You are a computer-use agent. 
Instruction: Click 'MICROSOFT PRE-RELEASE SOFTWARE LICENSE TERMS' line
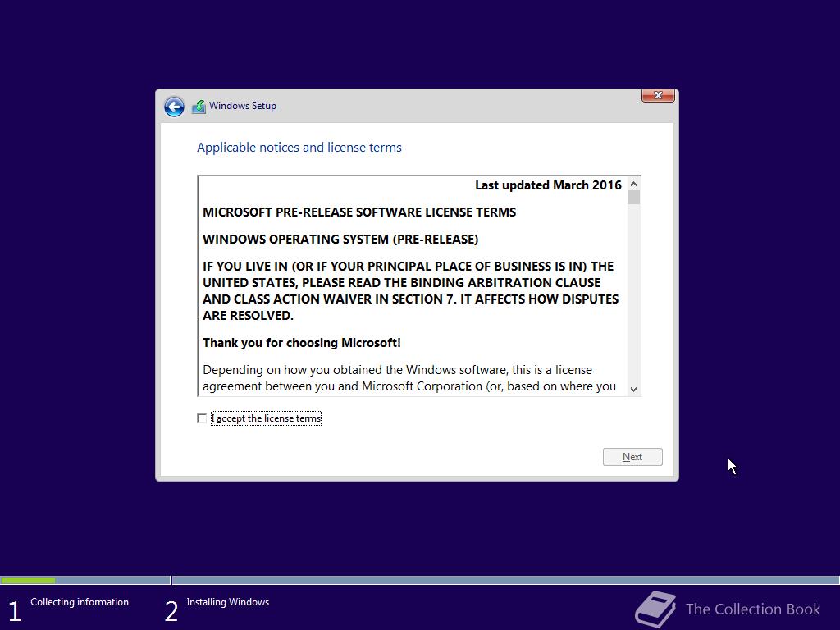(359, 212)
